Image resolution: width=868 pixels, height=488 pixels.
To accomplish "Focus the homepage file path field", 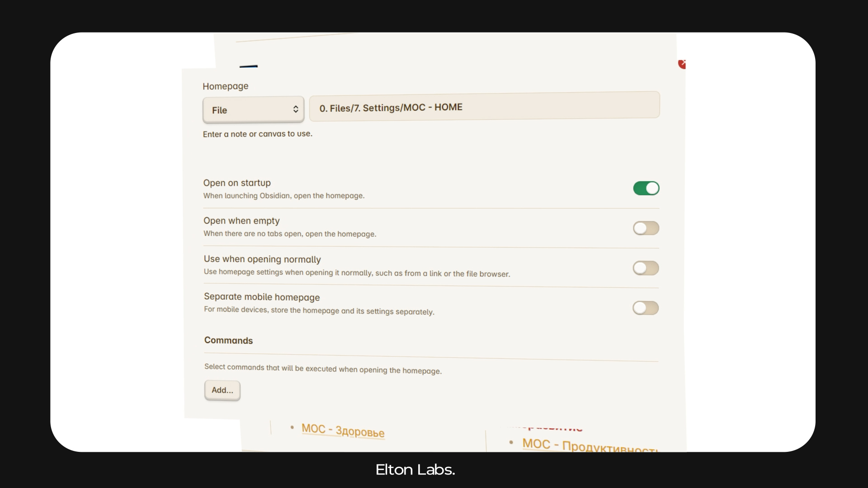I will pos(485,107).
